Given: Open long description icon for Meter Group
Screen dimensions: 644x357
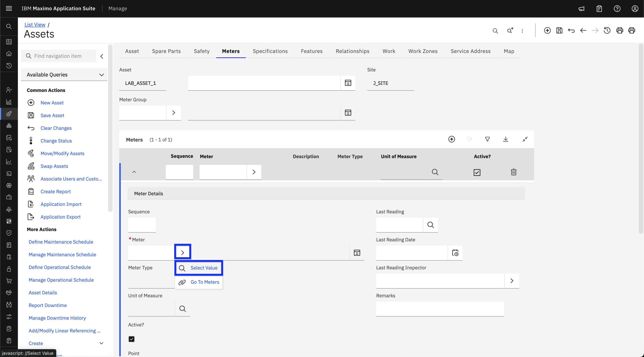Looking at the screenshot, I should (x=348, y=113).
